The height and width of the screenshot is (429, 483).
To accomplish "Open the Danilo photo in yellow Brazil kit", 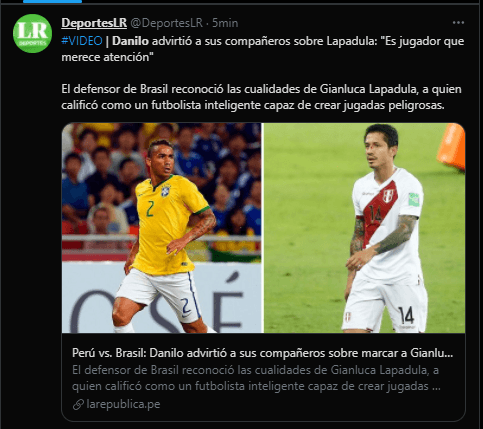I will point(162,228).
